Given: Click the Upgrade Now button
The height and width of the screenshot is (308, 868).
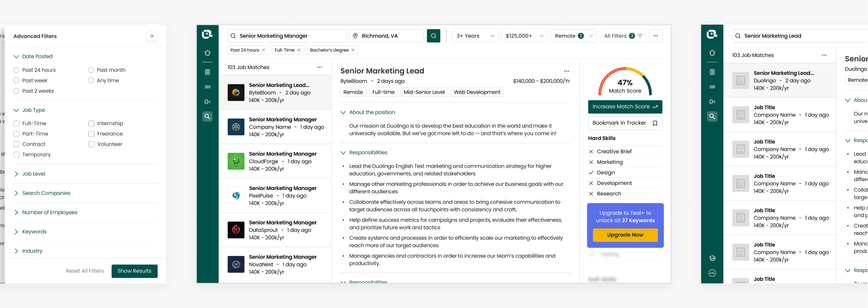Looking at the screenshot, I should click(625, 235).
